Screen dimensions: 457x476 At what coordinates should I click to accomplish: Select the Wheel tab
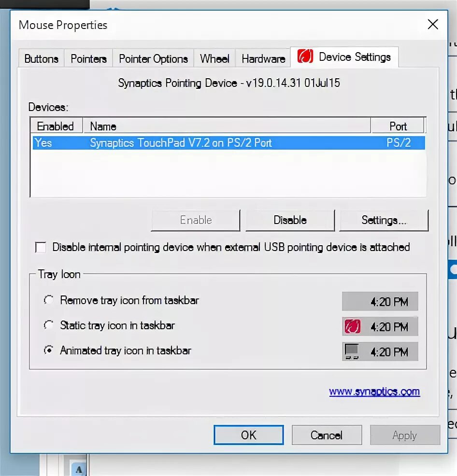coord(214,58)
